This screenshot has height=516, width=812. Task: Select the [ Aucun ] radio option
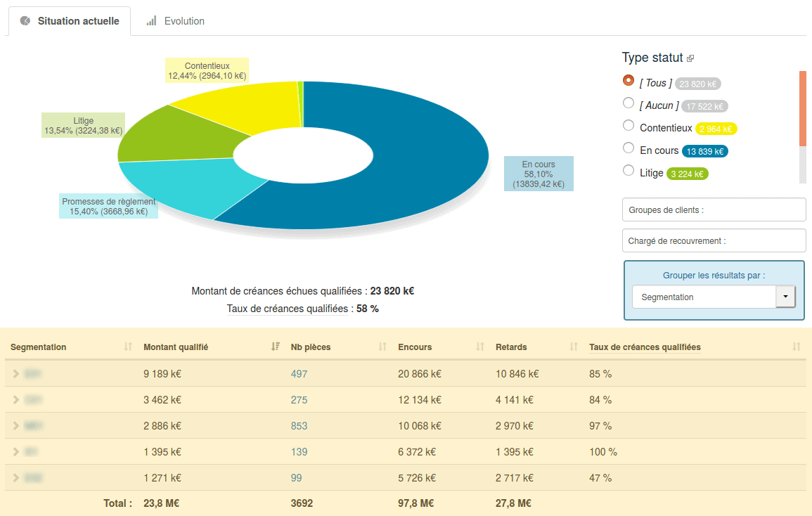coord(629,103)
